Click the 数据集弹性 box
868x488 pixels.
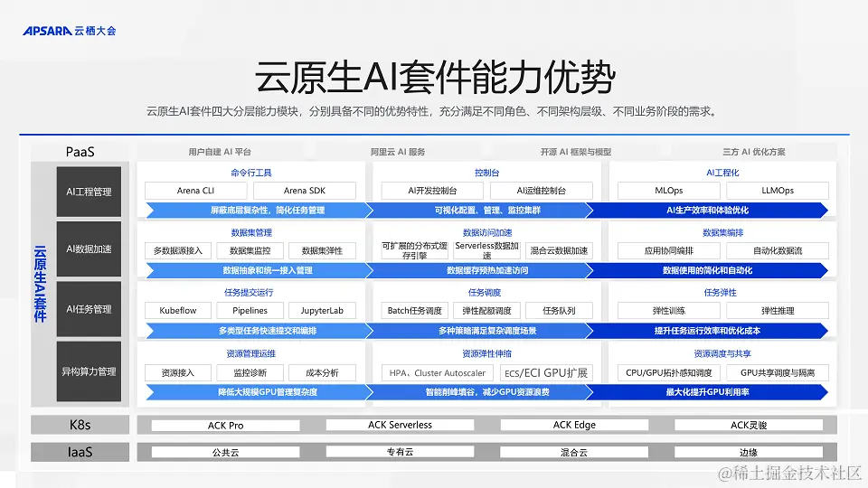[322, 250]
